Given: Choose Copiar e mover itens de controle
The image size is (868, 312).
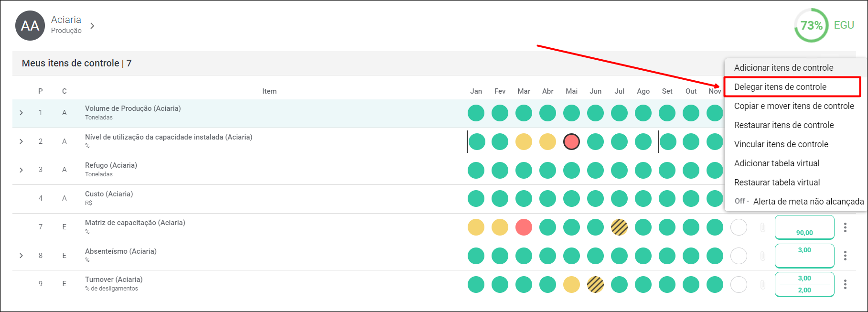Looking at the screenshot, I should coord(793,106).
